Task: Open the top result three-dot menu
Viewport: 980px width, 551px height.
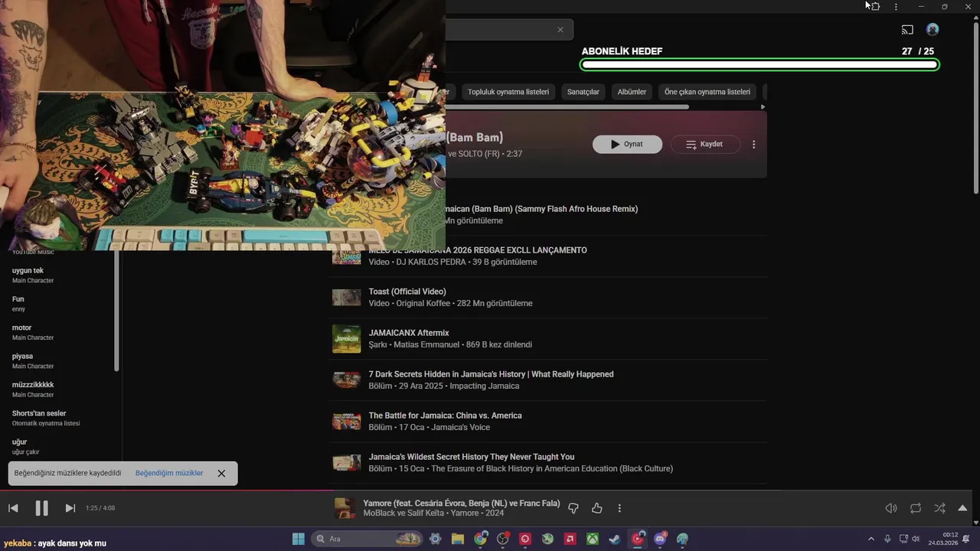Action: [x=753, y=144]
